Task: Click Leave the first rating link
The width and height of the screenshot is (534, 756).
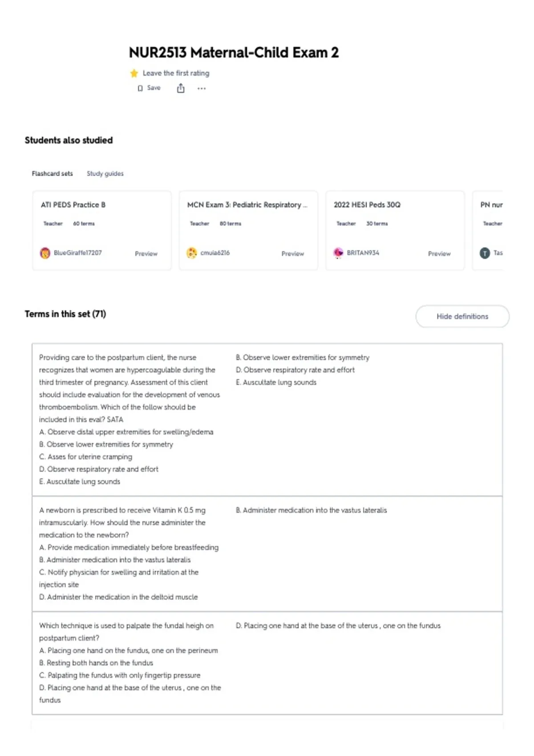Action: [176, 73]
